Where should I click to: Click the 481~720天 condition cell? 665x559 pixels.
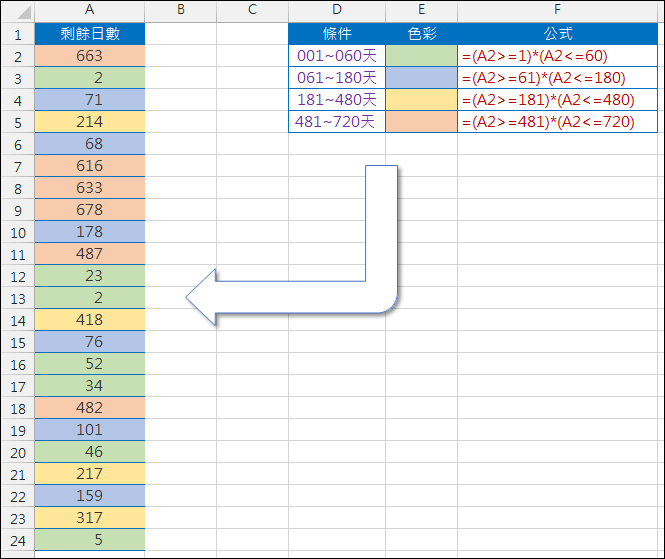[337, 122]
